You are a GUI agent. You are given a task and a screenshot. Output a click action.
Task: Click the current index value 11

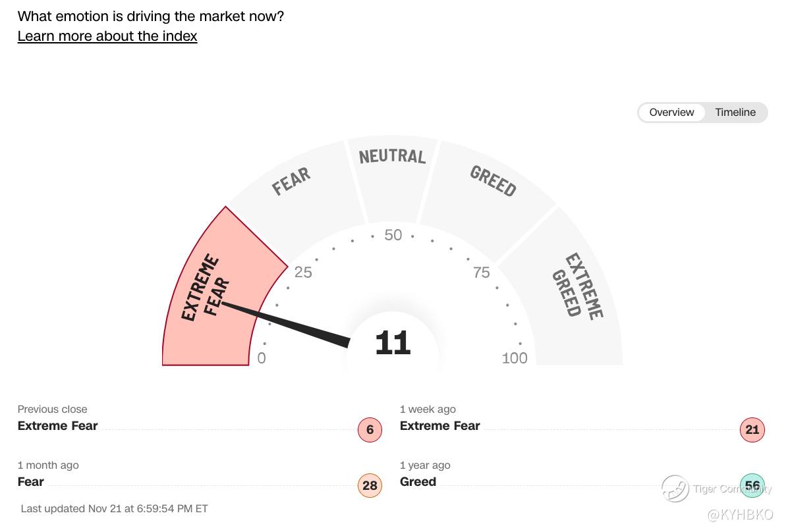point(393,344)
